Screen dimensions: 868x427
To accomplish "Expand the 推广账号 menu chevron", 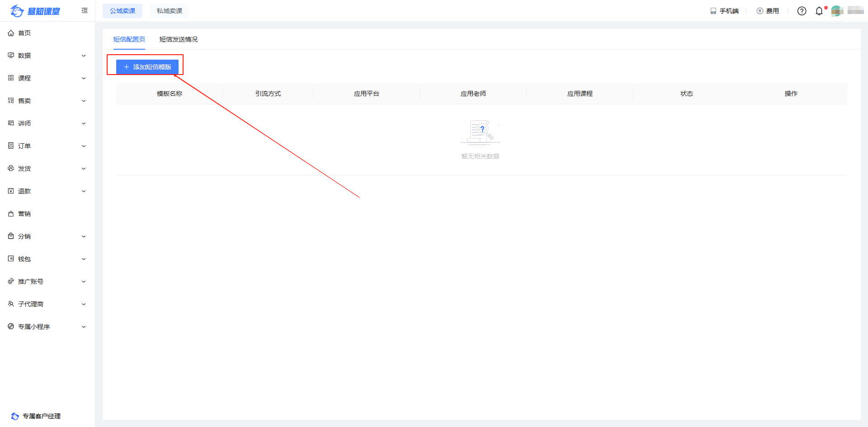I will (x=84, y=282).
